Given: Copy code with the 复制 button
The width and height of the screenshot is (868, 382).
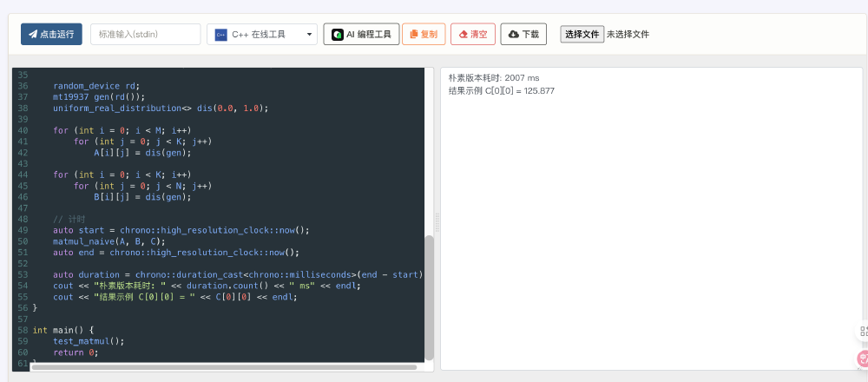Looking at the screenshot, I should click(424, 35).
